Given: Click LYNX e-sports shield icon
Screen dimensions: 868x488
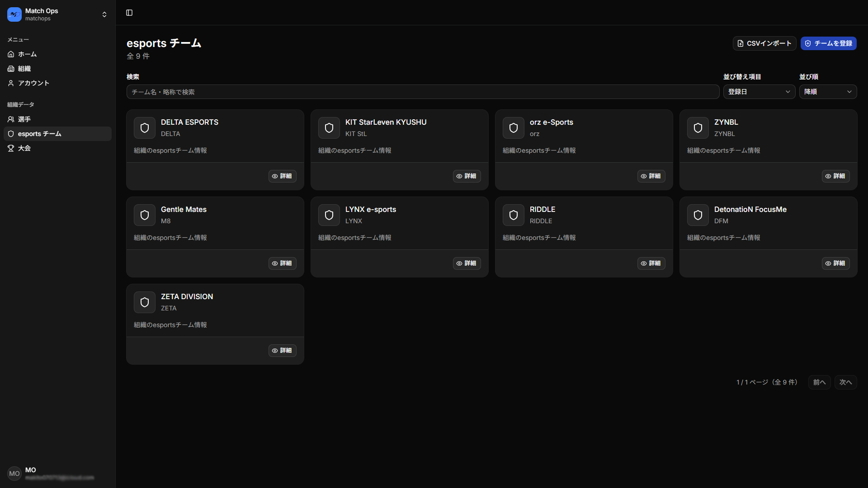Looking at the screenshot, I should point(329,215).
